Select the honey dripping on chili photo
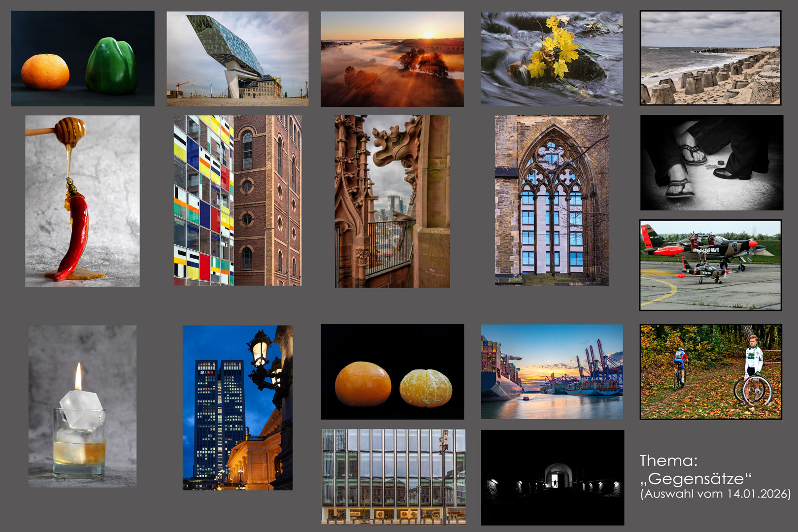The width and height of the screenshot is (798, 532). click(x=82, y=201)
